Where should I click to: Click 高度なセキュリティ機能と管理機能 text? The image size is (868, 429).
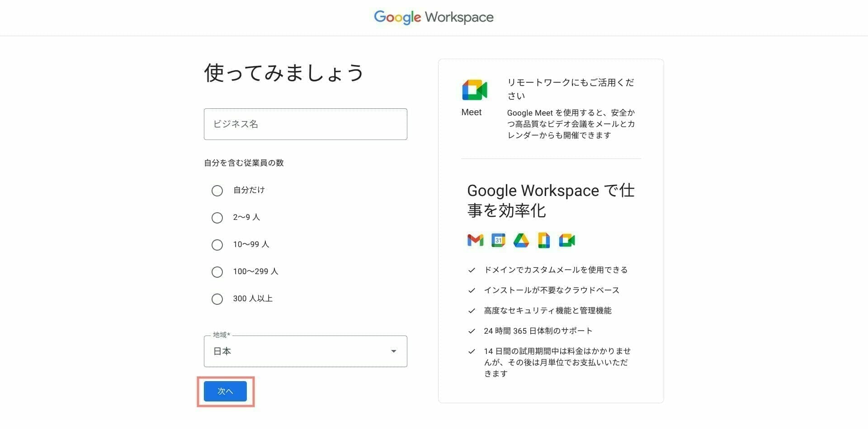pyautogui.click(x=547, y=310)
